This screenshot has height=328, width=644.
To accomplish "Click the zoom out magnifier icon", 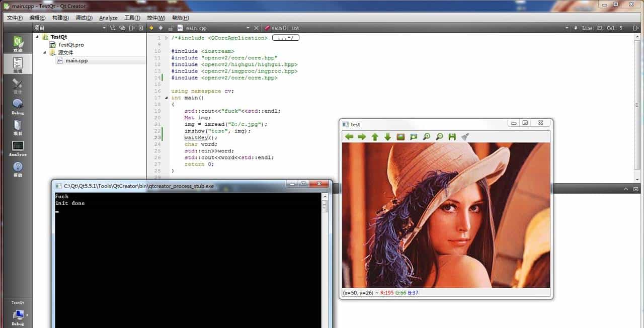I will coord(439,137).
